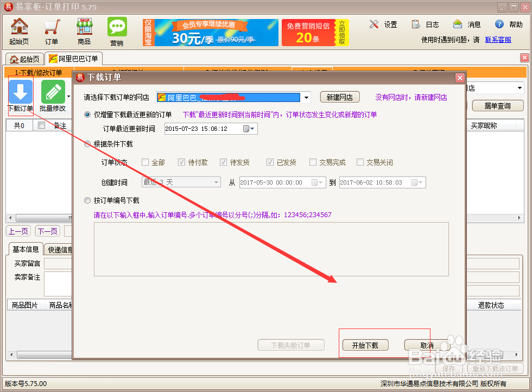
Task: Expand the shop dropdown behind the dialog
Action: 520,88
